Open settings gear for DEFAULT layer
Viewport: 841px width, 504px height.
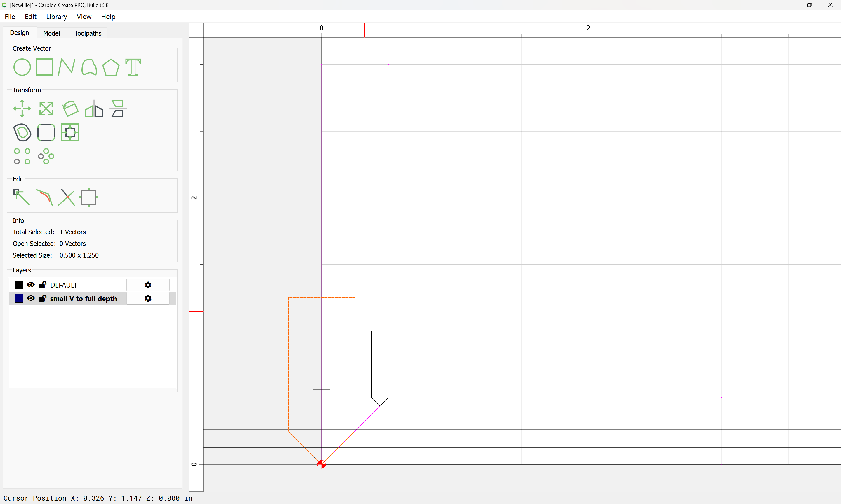[x=148, y=285]
